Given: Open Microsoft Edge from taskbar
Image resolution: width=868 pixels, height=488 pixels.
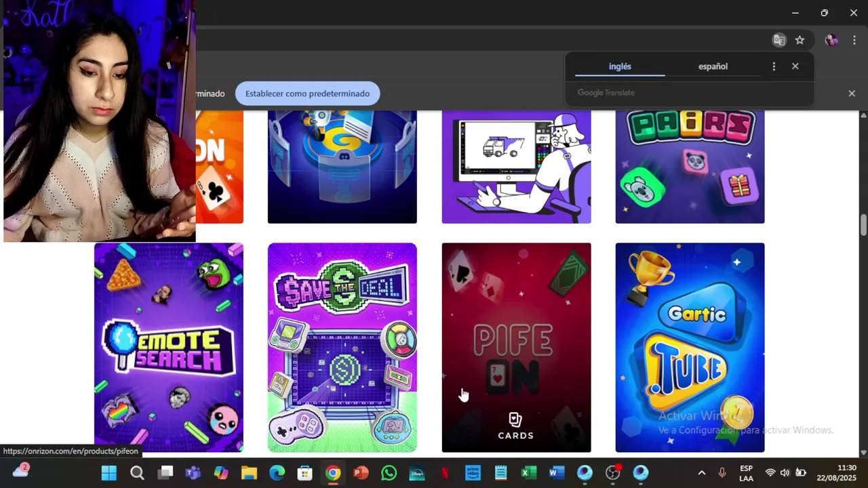Looking at the screenshot, I should coord(277,472).
